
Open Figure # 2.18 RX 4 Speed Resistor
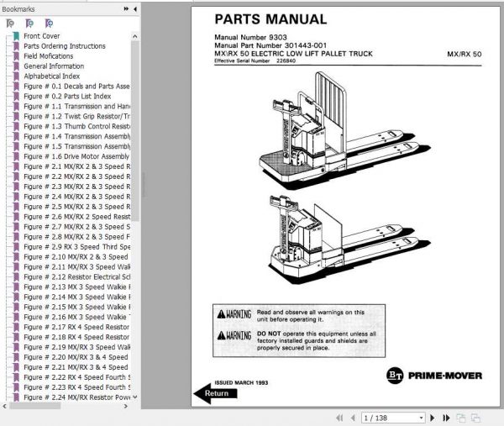pos(76,337)
